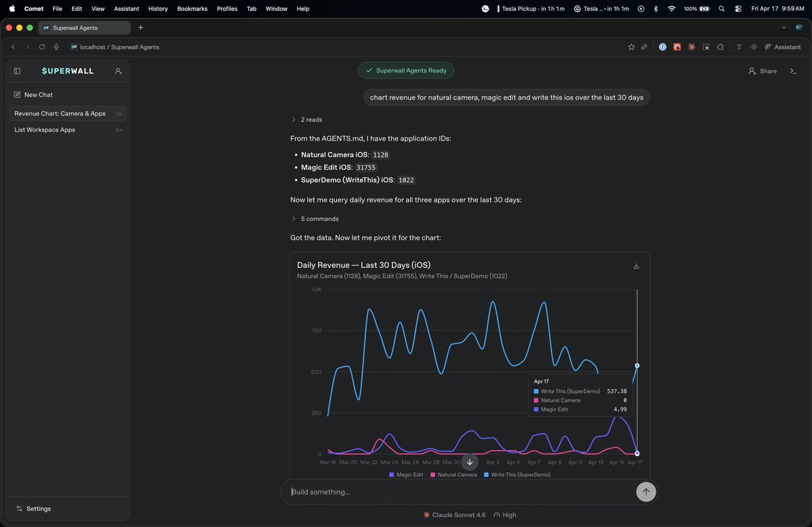Viewport: 812px width, 527px height.
Task: Click the microphone icon in the address bar
Action: click(56, 47)
